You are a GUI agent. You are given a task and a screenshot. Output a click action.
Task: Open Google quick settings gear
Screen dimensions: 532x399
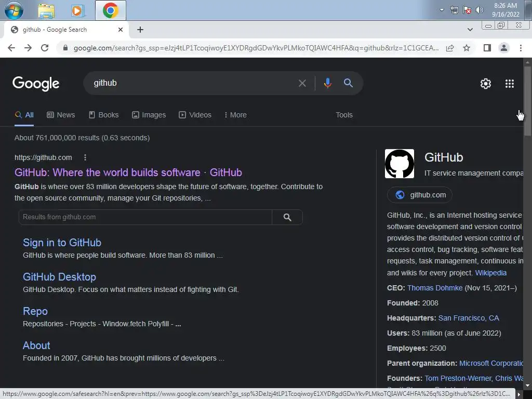point(486,84)
